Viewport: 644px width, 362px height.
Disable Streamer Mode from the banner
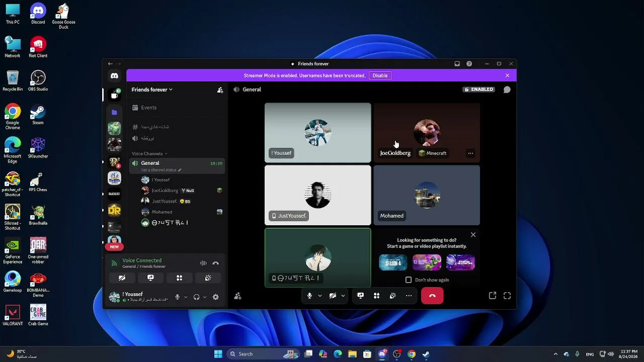coord(380,75)
